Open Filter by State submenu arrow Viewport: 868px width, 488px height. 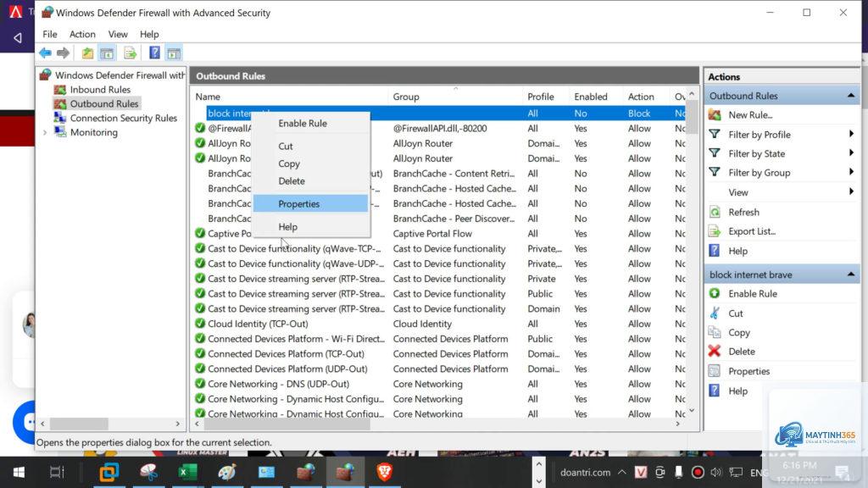pos(851,152)
